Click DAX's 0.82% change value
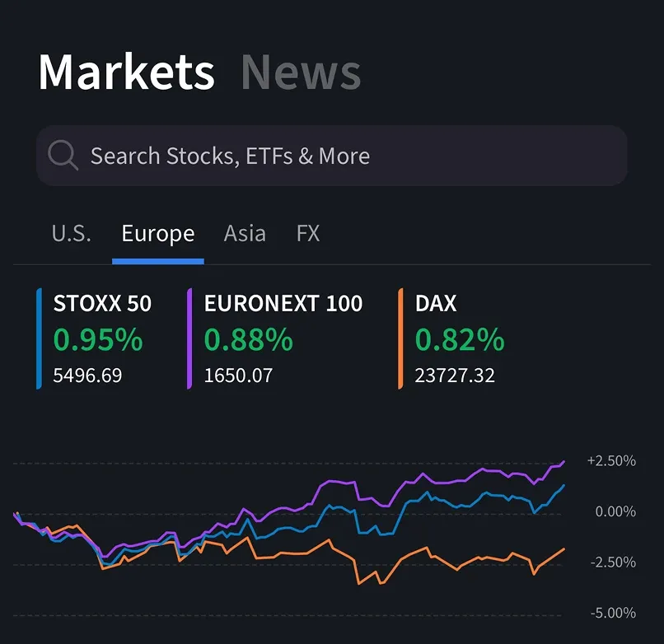The image size is (664, 644). pyautogui.click(x=460, y=339)
